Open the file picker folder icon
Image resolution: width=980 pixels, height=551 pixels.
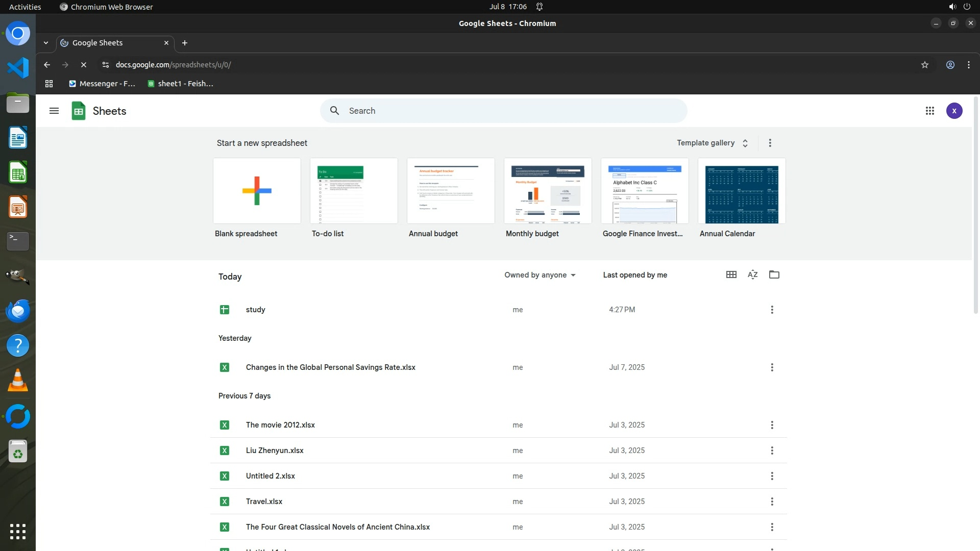pos(774,274)
